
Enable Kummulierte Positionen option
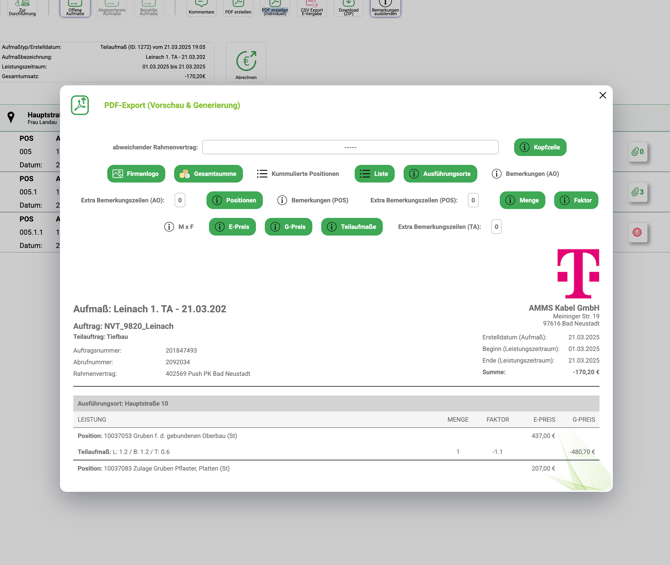[x=298, y=174]
